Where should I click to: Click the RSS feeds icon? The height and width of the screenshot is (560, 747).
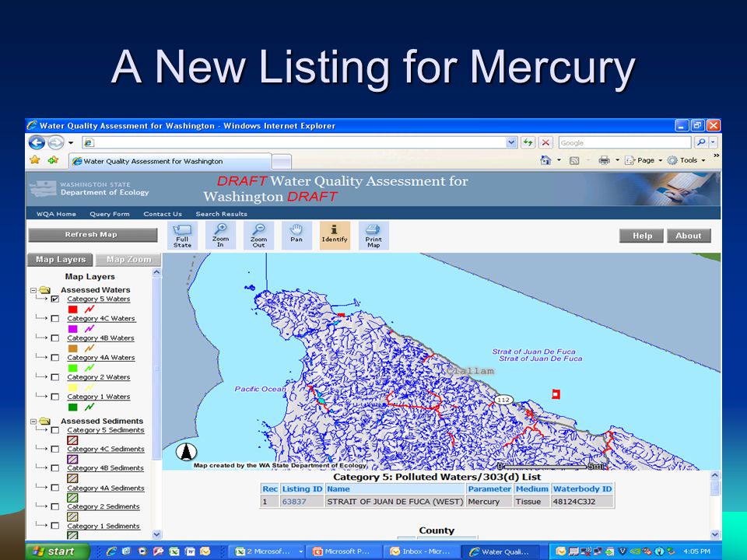[574, 160]
